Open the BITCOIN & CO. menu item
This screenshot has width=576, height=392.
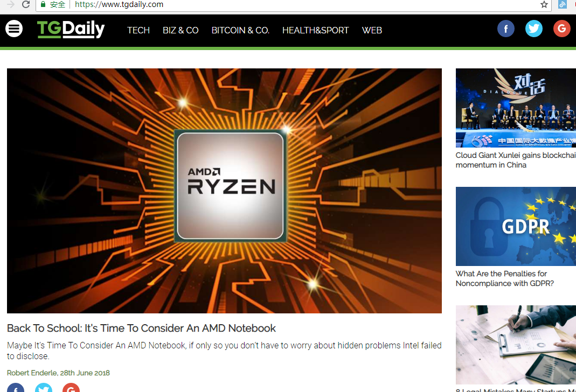point(240,30)
